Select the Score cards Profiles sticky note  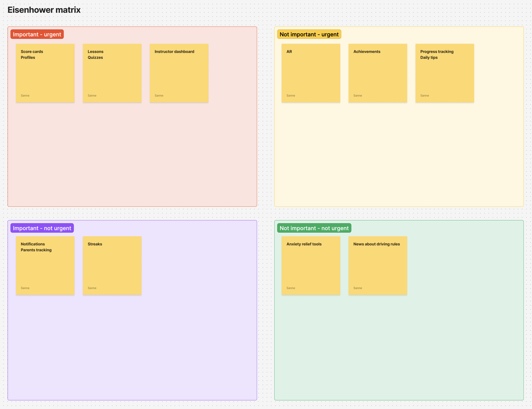click(45, 73)
